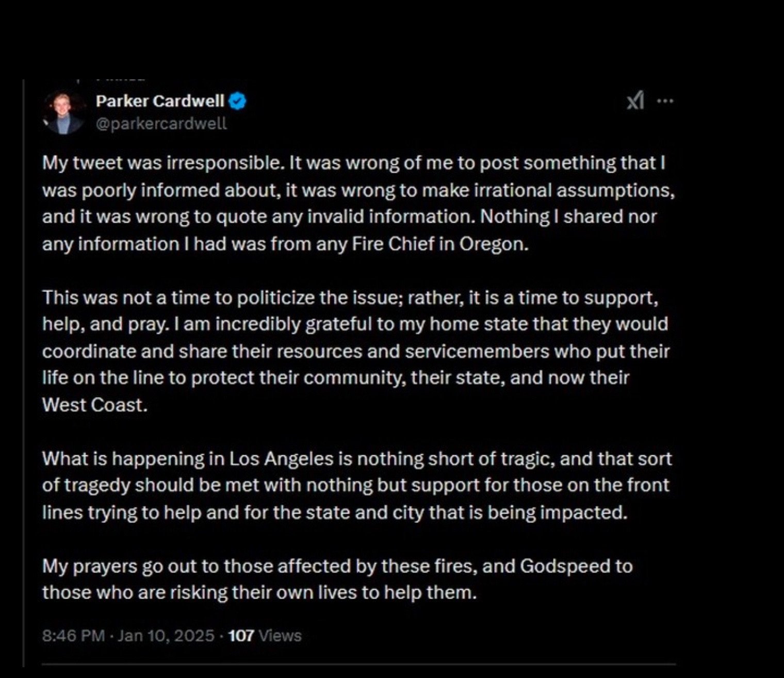The height and width of the screenshot is (678, 784).
Task: Click the partially hidden Pinned label above the name
Action: click(x=121, y=80)
